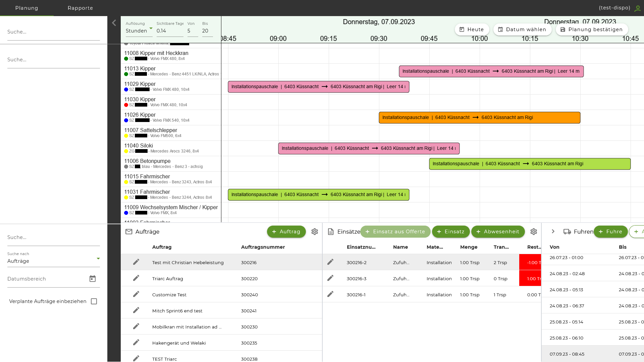Expand the Fuhren panel chevron
This screenshot has height=362, width=644.
click(553, 232)
